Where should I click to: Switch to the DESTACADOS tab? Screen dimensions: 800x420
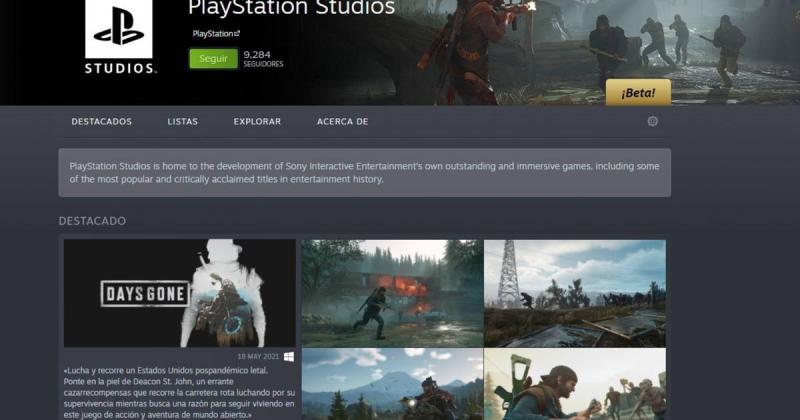click(101, 122)
